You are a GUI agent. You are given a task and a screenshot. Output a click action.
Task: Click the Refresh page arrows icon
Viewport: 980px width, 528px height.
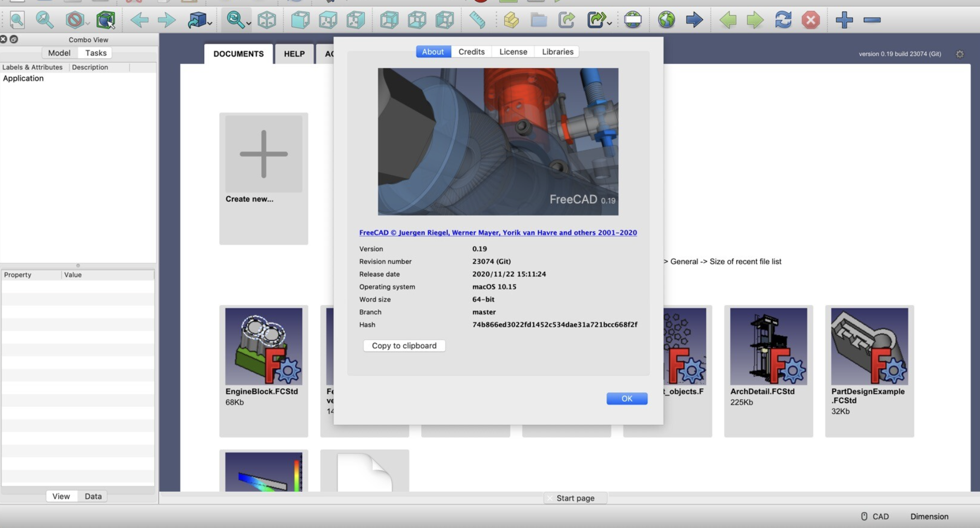pyautogui.click(x=784, y=20)
